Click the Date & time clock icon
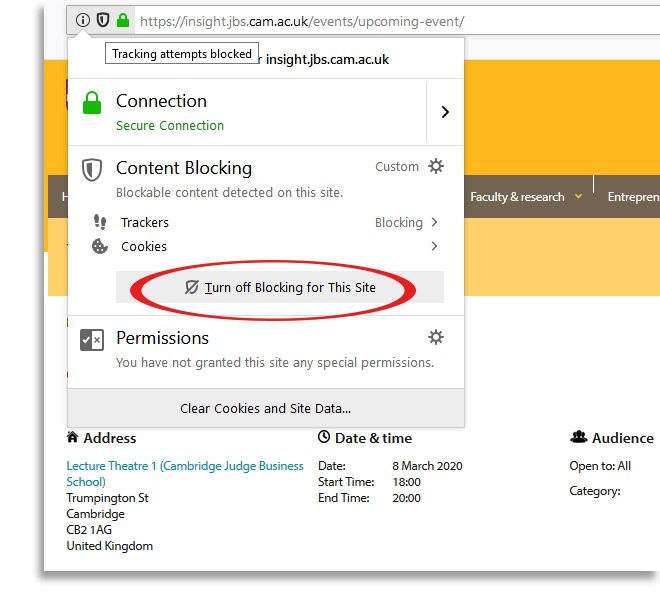 pyautogui.click(x=324, y=437)
